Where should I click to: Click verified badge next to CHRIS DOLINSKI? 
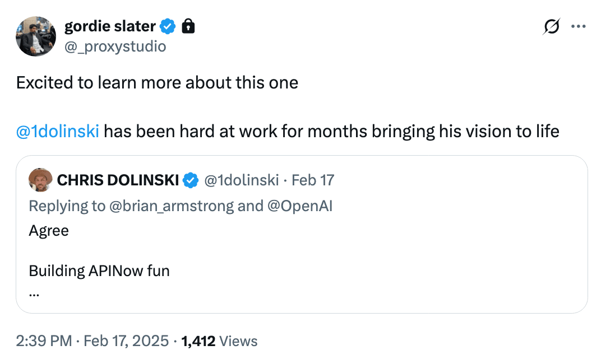(191, 180)
